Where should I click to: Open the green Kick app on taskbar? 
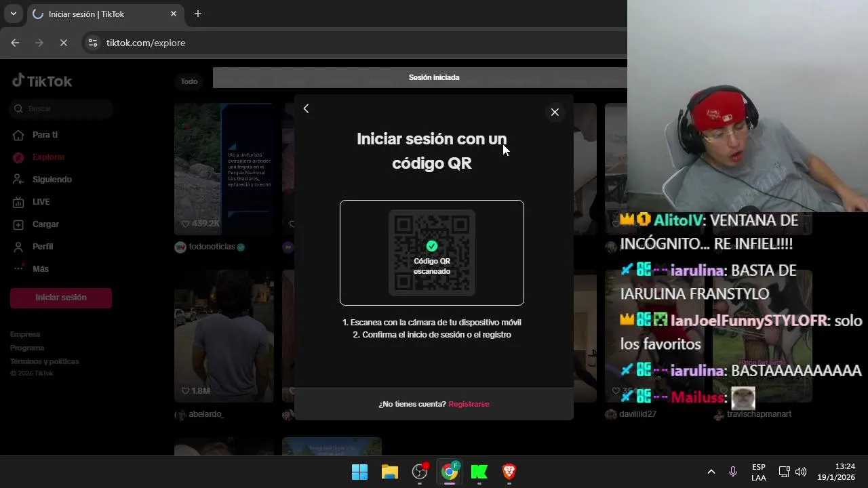pos(479,472)
